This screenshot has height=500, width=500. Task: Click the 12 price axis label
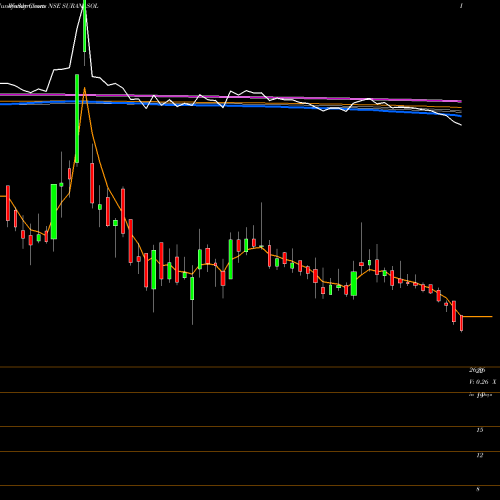coord(479,455)
